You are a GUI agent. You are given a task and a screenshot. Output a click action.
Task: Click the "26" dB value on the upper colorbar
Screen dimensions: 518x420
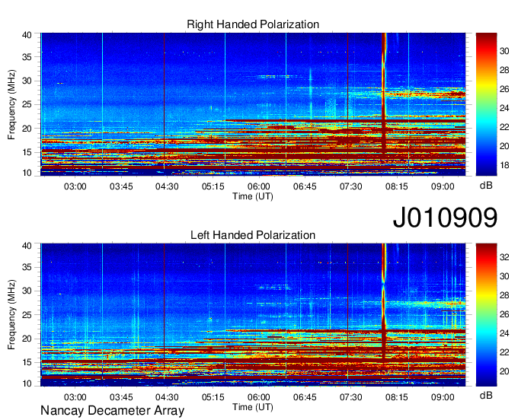pos(504,89)
